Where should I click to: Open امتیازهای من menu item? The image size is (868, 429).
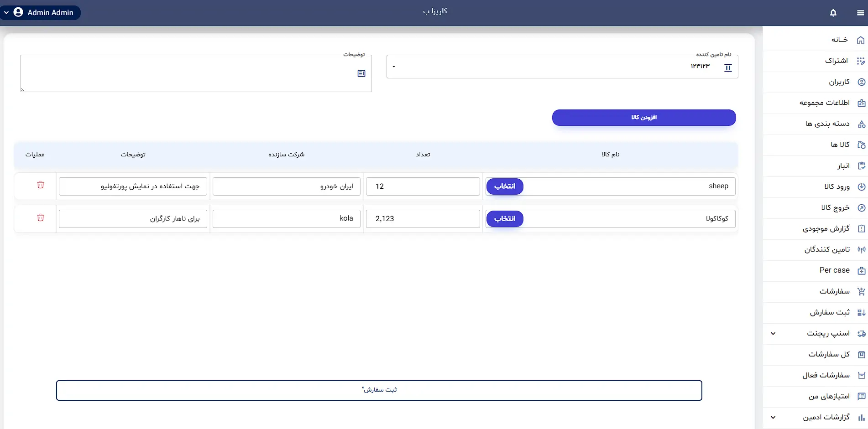[815, 397]
